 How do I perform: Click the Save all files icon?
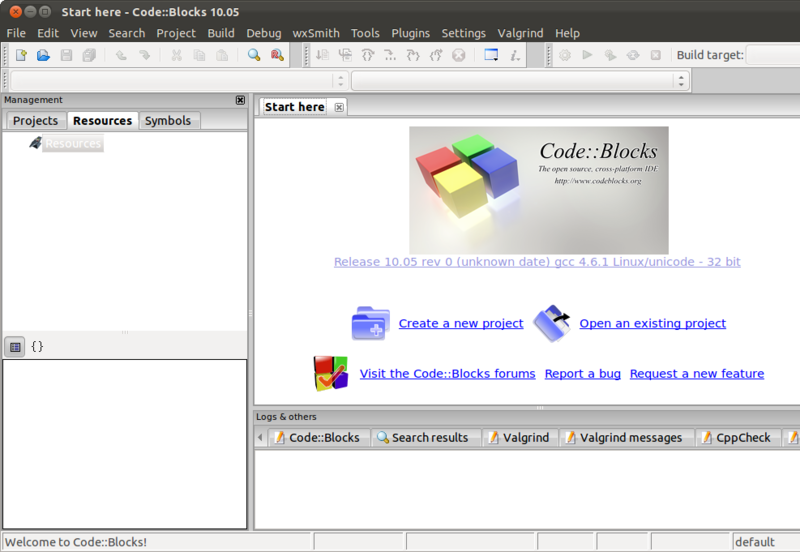(x=89, y=55)
